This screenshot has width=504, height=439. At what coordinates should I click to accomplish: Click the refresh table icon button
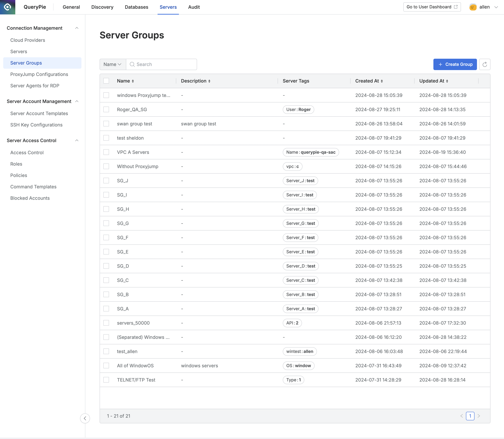click(x=484, y=64)
